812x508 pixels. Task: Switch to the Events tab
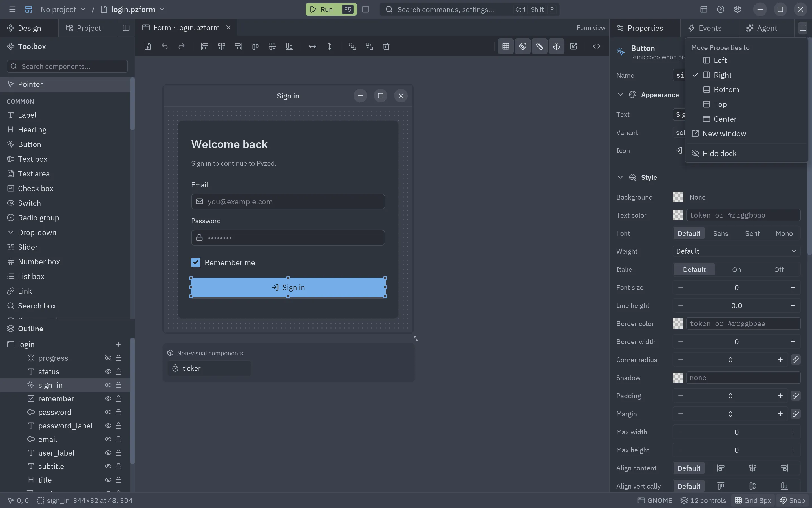point(709,28)
